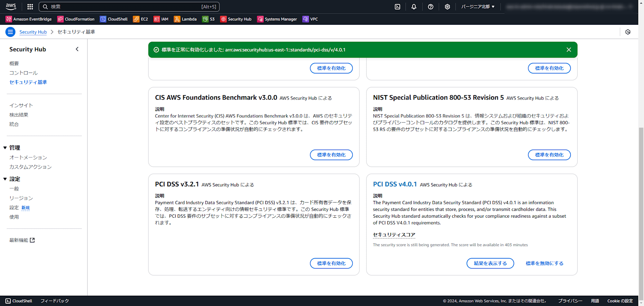Image resolution: width=644 pixels, height=306 pixels.
Task: Open 設定 新規 in the sidebar
Action: coord(20,208)
